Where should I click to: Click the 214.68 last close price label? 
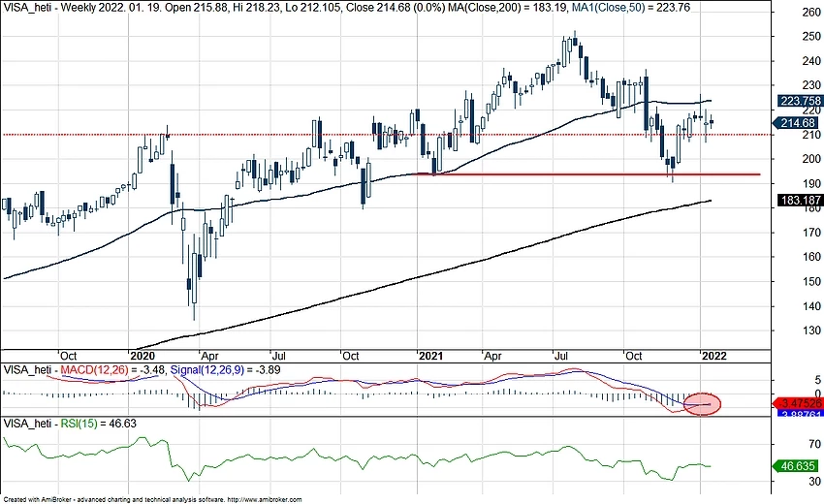coord(796,123)
